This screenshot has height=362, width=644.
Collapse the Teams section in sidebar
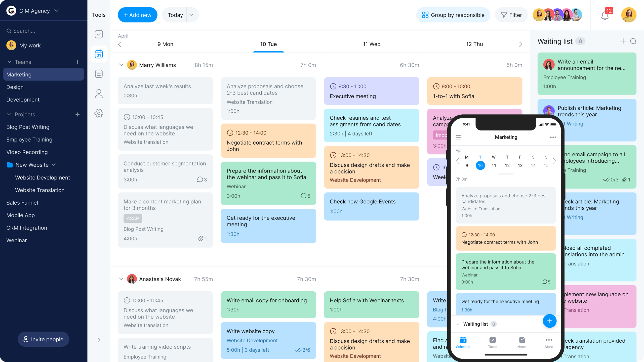10,62
